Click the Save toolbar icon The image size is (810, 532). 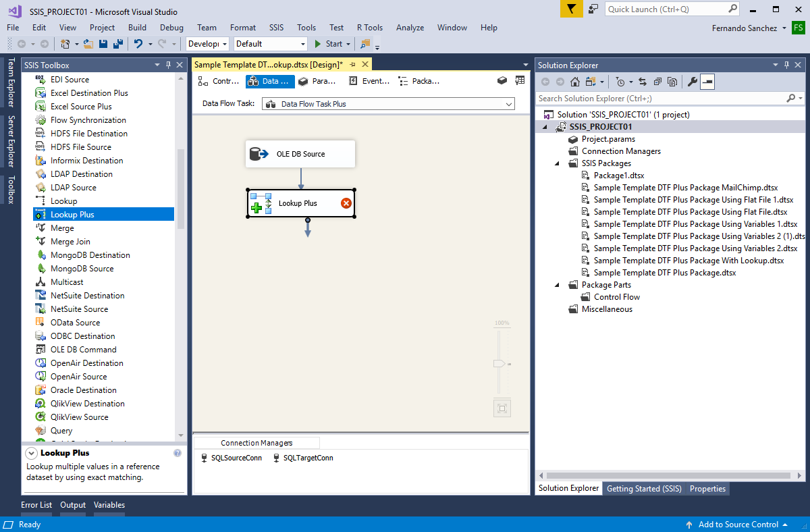pos(103,44)
